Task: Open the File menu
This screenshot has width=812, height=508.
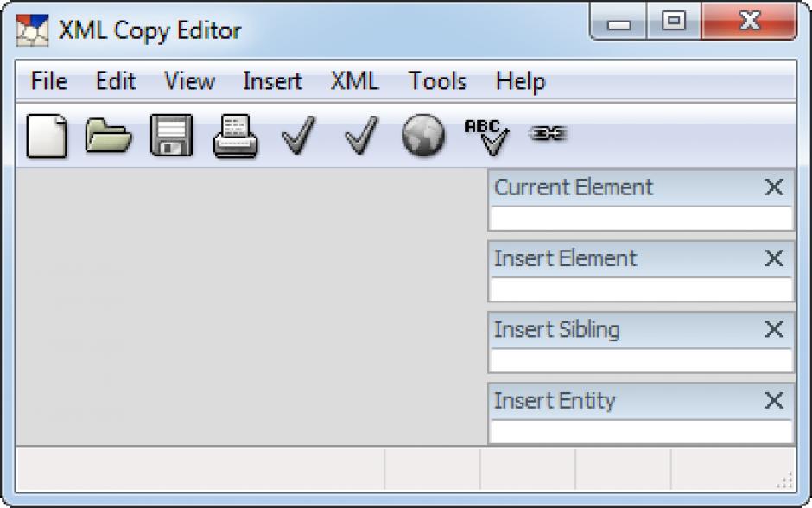Action: point(49,81)
